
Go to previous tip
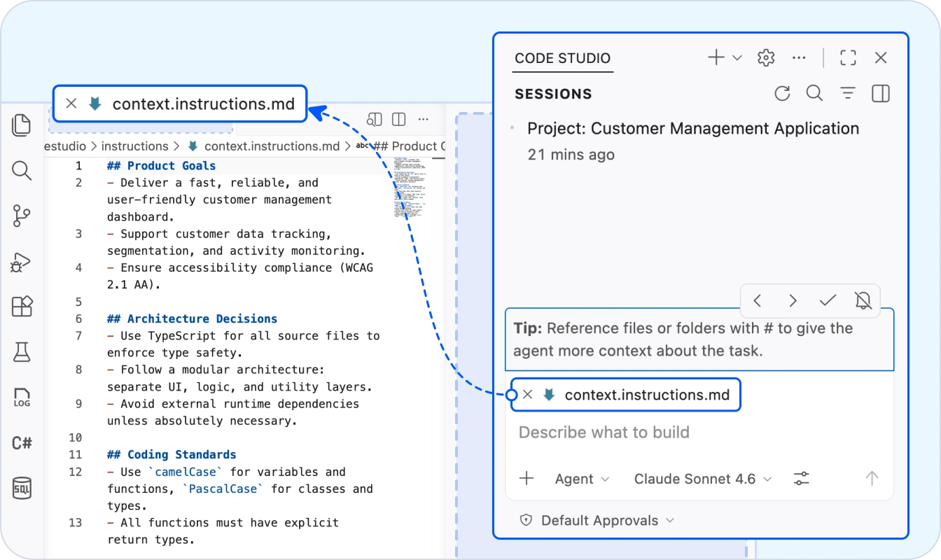(x=758, y=301)
